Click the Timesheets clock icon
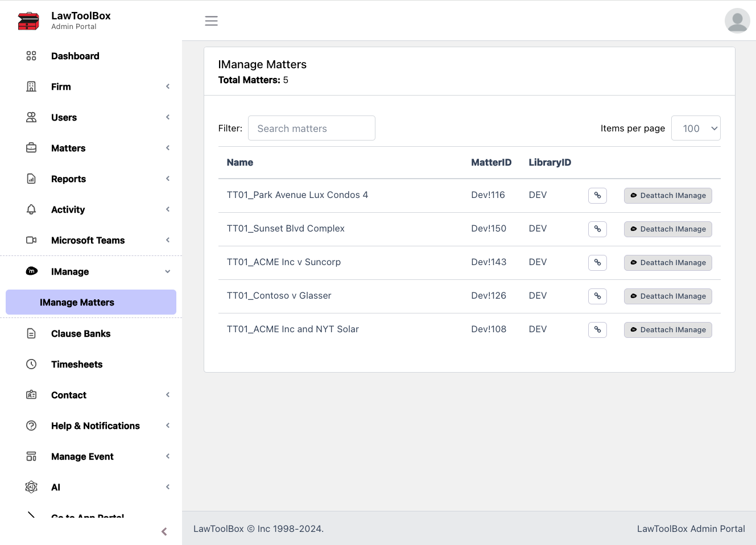The width and height of the screenshot is (756, 545). coord(31,364)
